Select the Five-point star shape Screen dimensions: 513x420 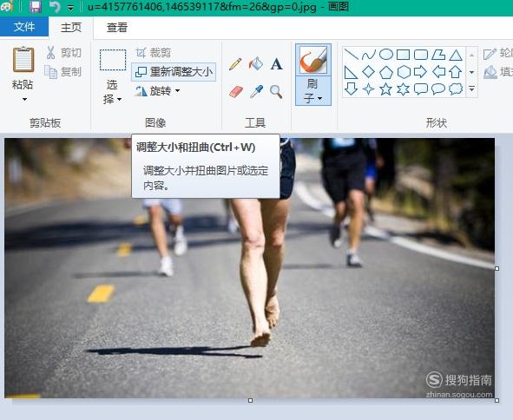point(385,89)
